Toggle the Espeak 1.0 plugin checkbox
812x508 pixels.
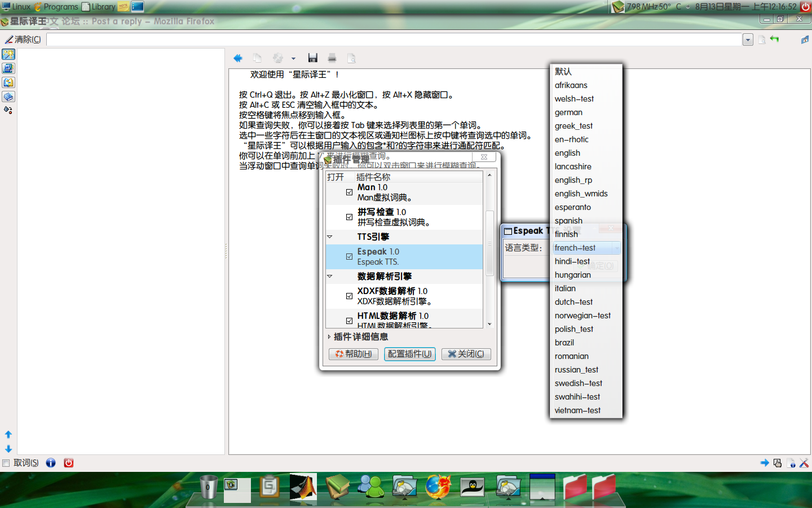(x=350, y=257)
